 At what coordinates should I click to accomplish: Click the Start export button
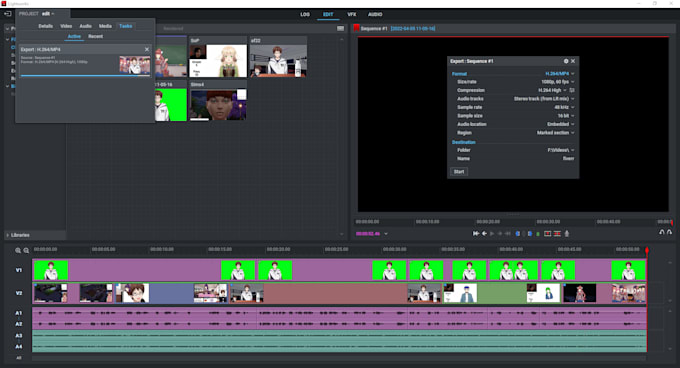[x=459, y=172]
